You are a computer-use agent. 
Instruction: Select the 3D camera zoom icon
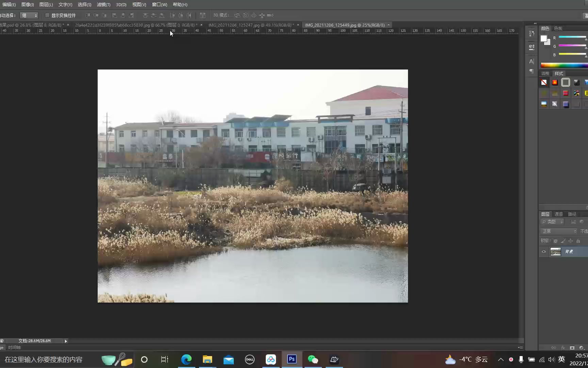coord(270,15)
